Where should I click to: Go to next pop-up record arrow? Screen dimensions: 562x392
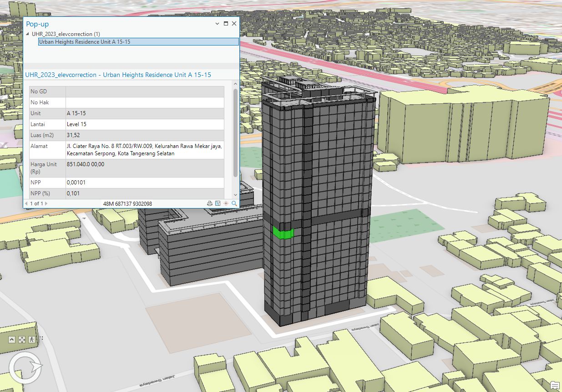[x=46, y=204]
